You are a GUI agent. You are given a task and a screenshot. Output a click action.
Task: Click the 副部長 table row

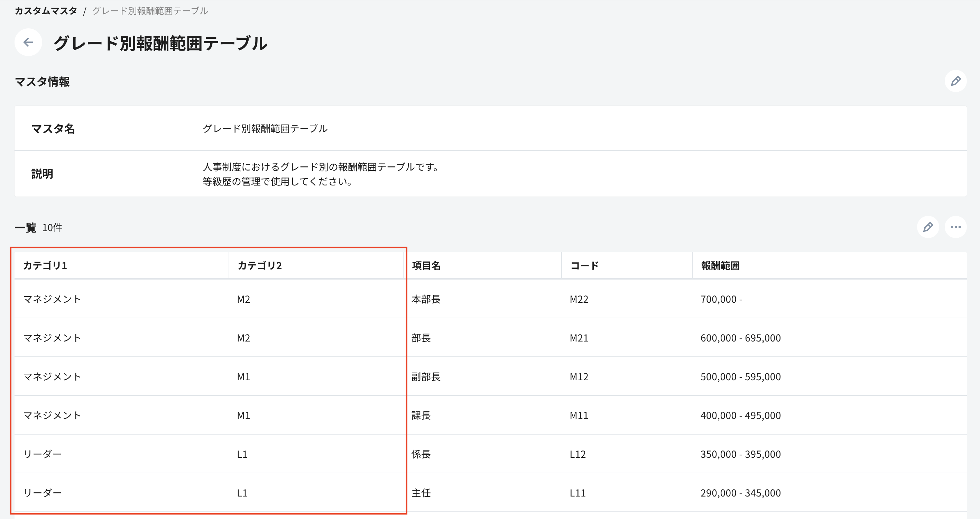coord(426,376)
